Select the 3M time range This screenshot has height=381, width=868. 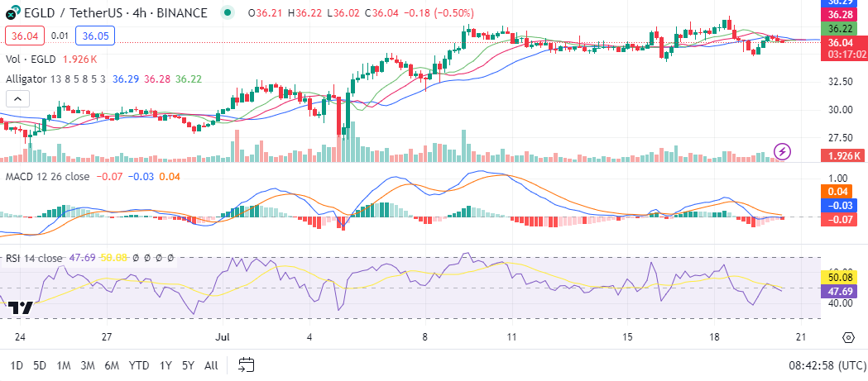88,365
